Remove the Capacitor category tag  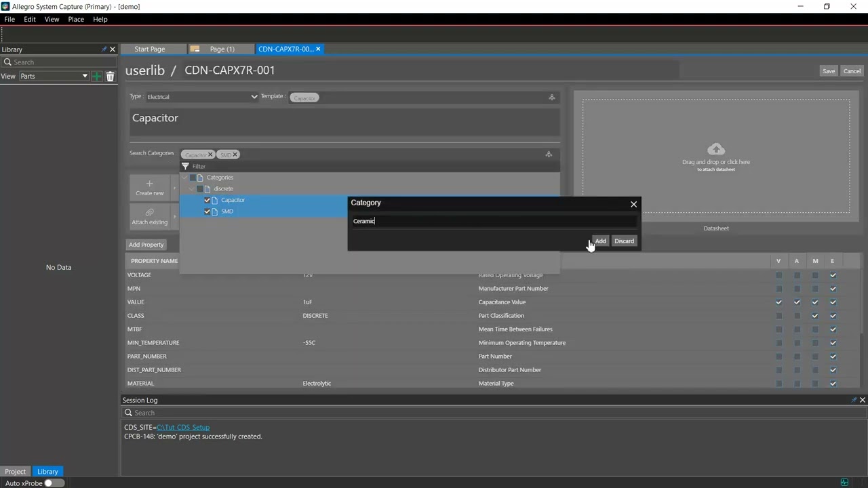coord(210,155)
